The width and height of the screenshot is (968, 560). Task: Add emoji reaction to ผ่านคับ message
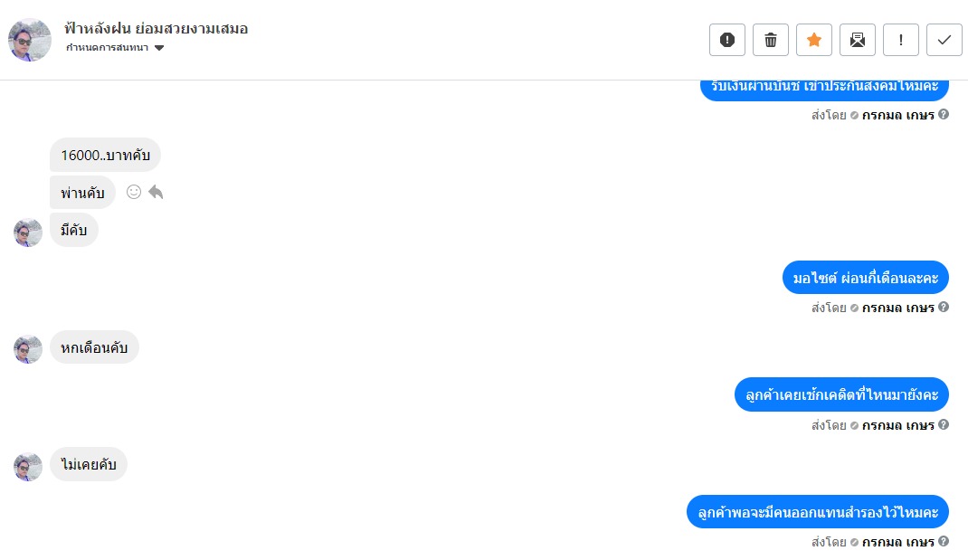click(133, 192)
